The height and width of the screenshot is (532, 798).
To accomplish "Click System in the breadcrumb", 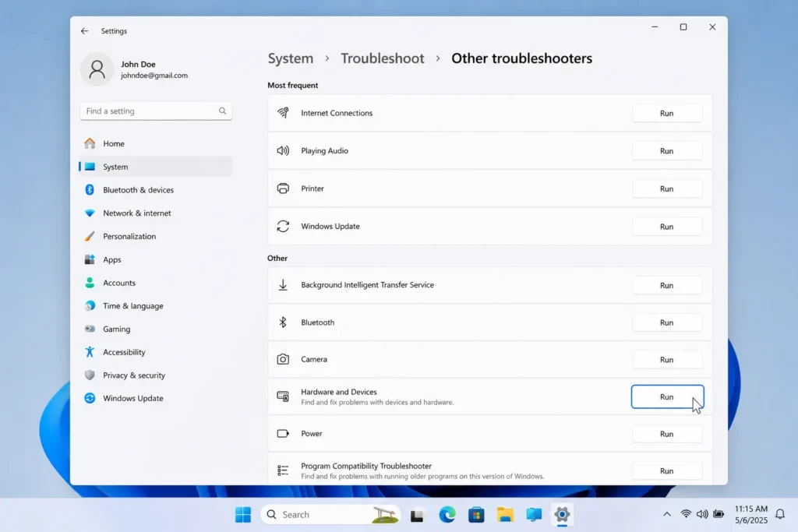I will click(291, 58).
